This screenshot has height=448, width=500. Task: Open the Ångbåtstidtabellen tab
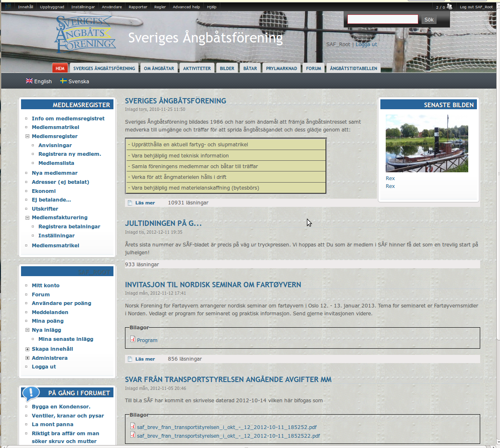pos(353,68)
